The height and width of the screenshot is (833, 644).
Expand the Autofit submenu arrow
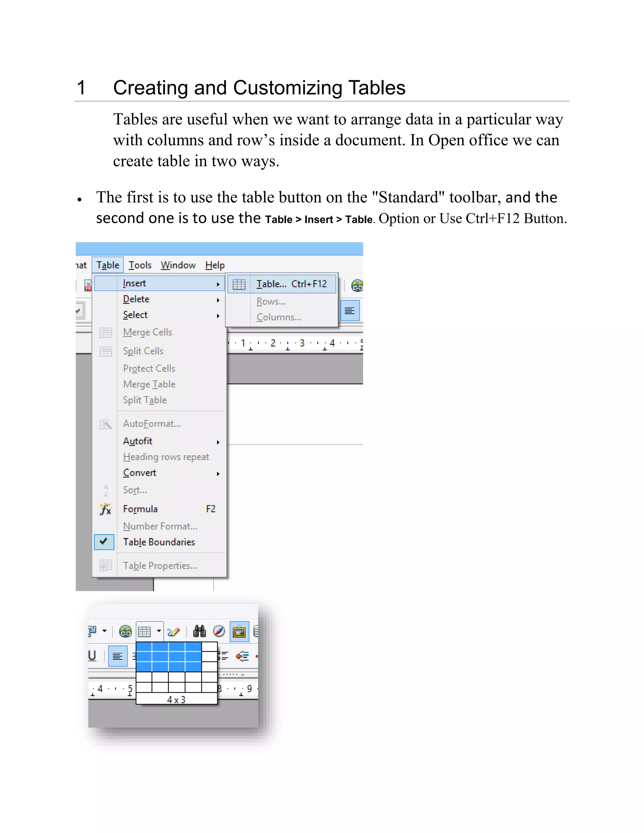[x=218, y=442]
